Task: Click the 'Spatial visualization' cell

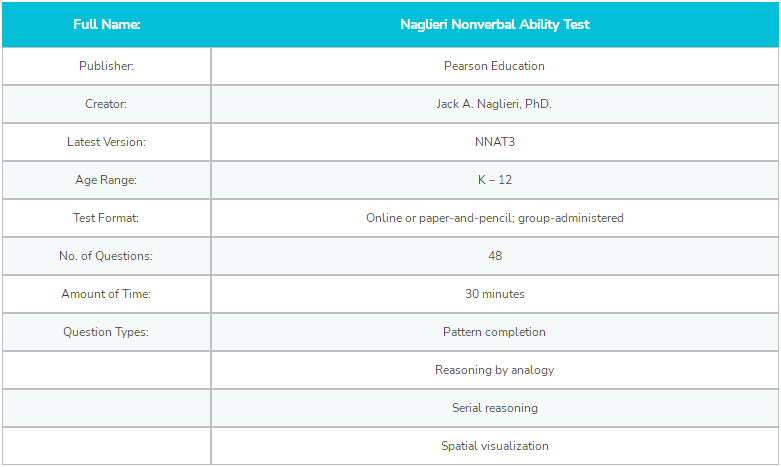Action: [495, 446]
